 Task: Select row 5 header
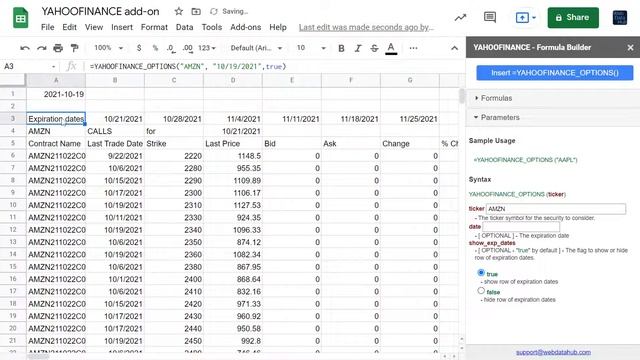13,144
